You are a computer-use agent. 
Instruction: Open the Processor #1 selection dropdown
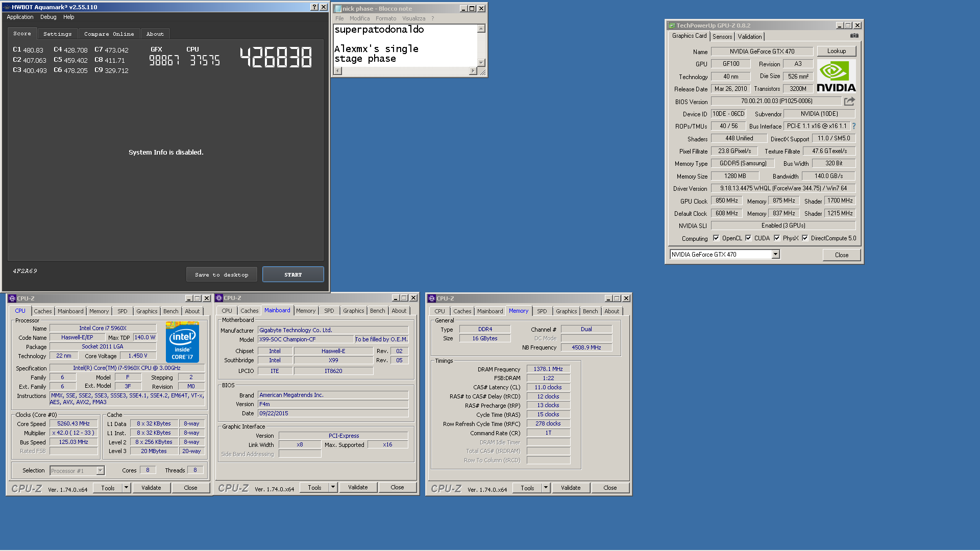(x=100, y=471)
